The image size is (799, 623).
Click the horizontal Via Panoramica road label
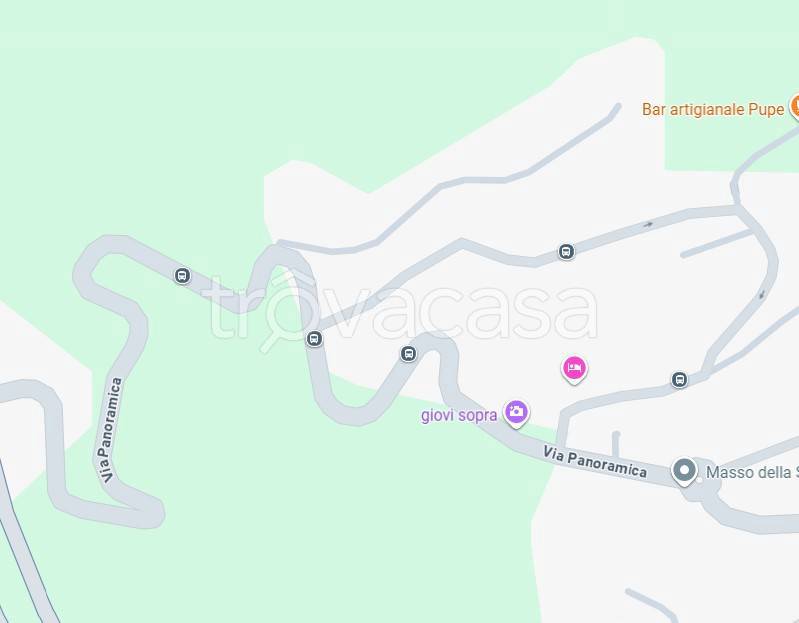595,462
